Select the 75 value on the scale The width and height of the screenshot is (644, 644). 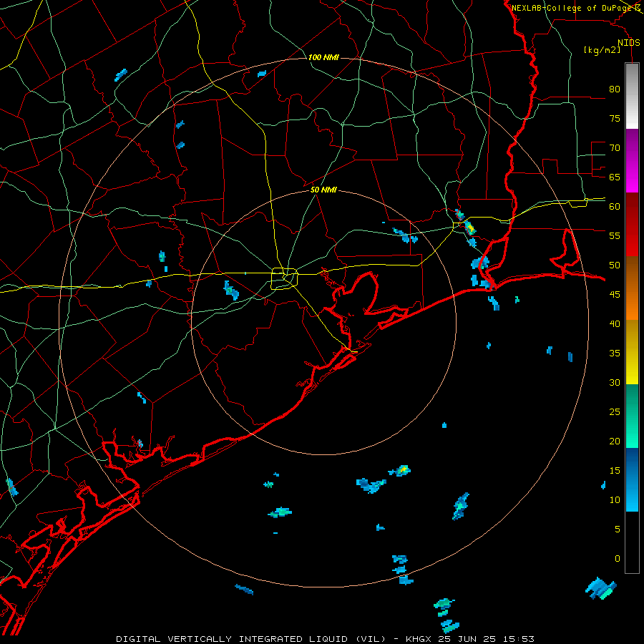click(x=615, y=118)
